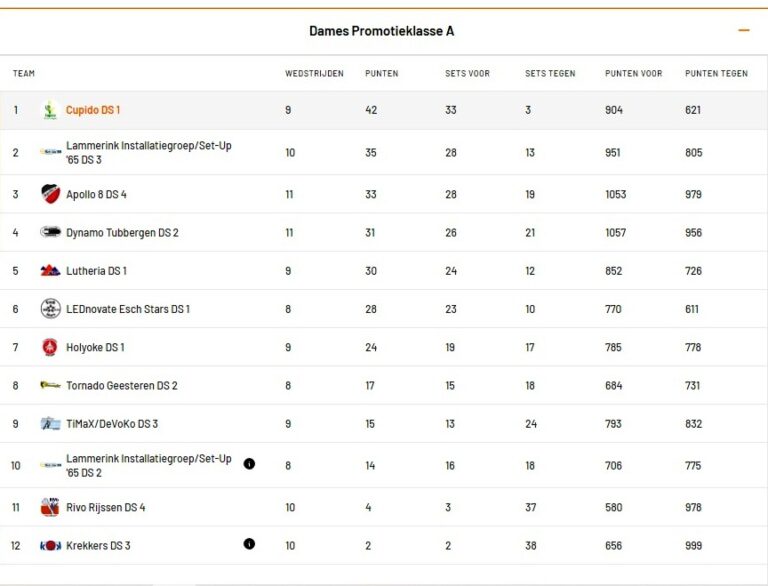Click the Dames Promotieklasse A title
The height and width of the screenshot is (586, 768).
[381, 31]
